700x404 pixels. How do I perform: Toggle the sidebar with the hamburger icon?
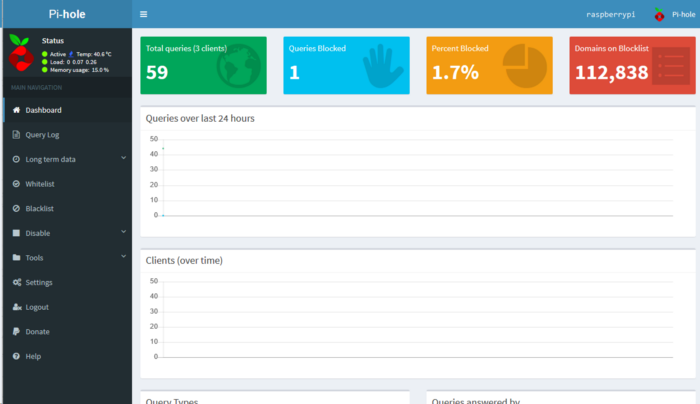click(143, 14)
